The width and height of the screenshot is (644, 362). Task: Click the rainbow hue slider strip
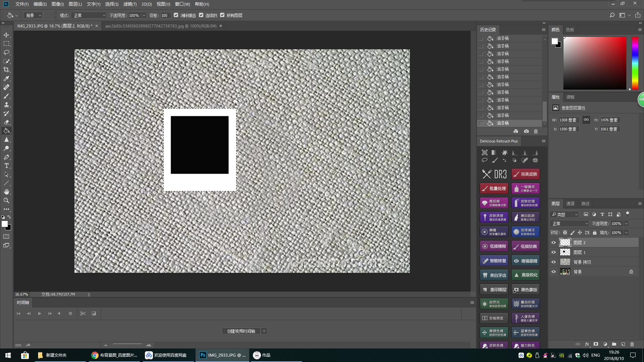click(635, 63)
